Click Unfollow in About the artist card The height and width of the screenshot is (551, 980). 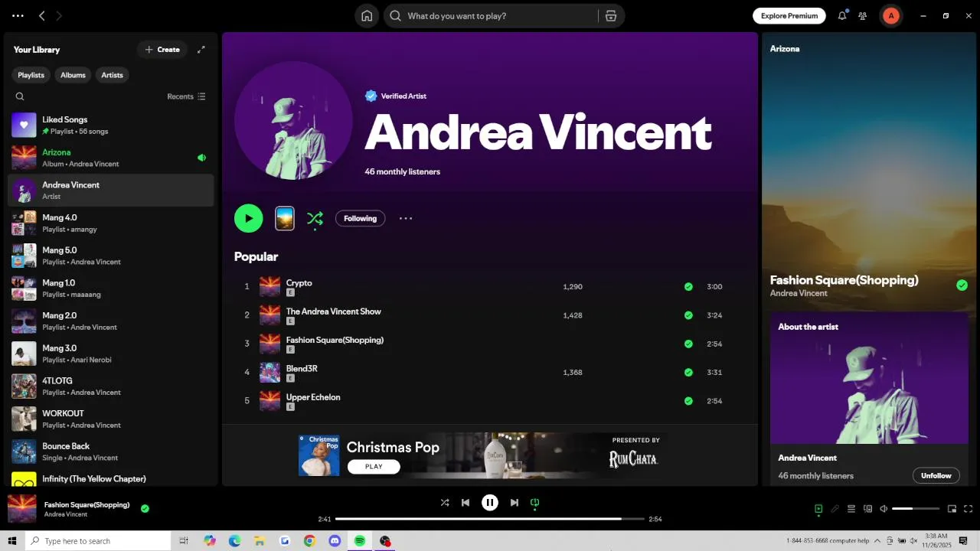[936, 475]
